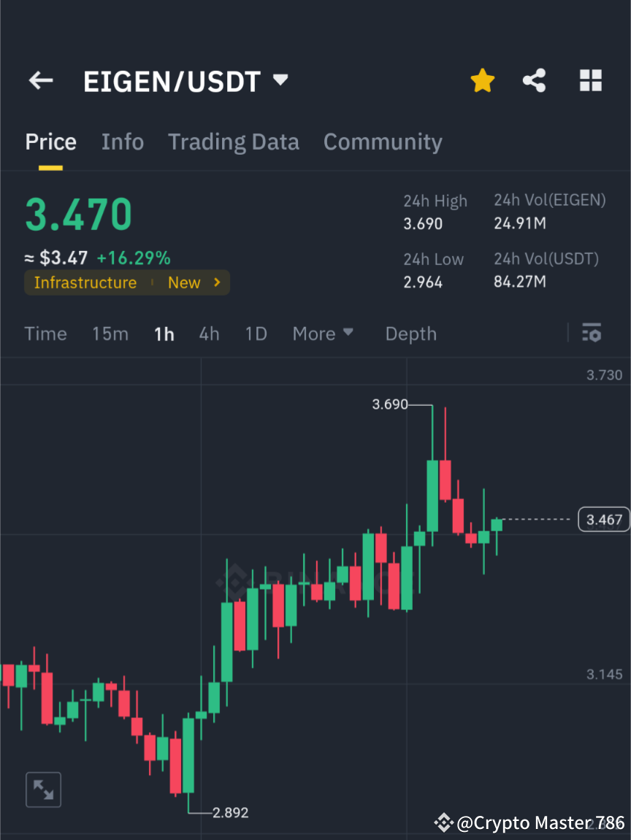The height and width of the screenshot is (840, 631).
Task: Tap the current price label 3.467
Action: [x=603, y=519]
